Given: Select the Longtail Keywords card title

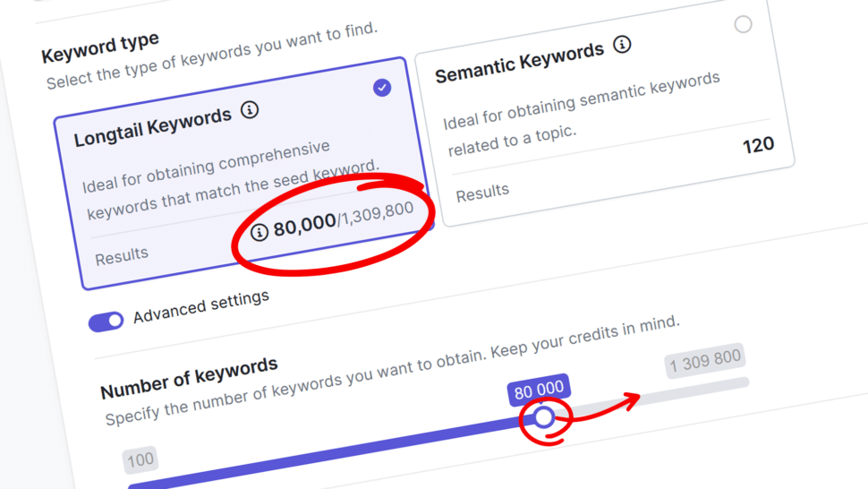Looking at the screenshot, I should [152, 127].
